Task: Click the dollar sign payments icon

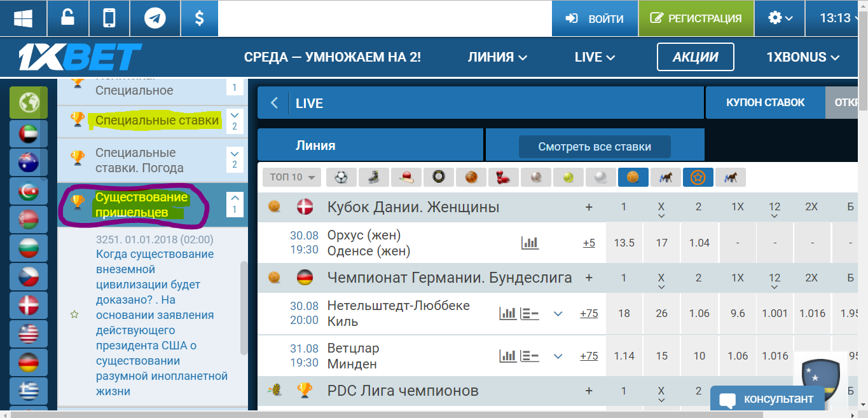Action: (199, 18)
